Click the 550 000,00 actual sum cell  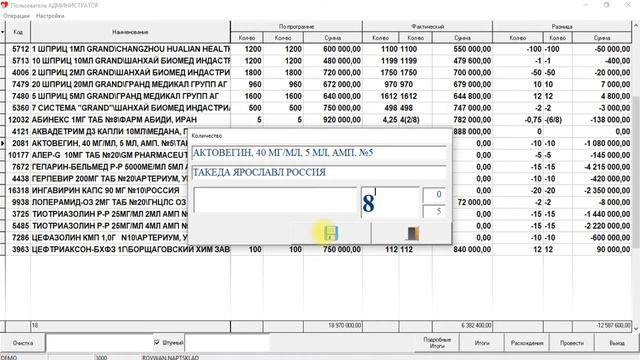pos(462,49)
